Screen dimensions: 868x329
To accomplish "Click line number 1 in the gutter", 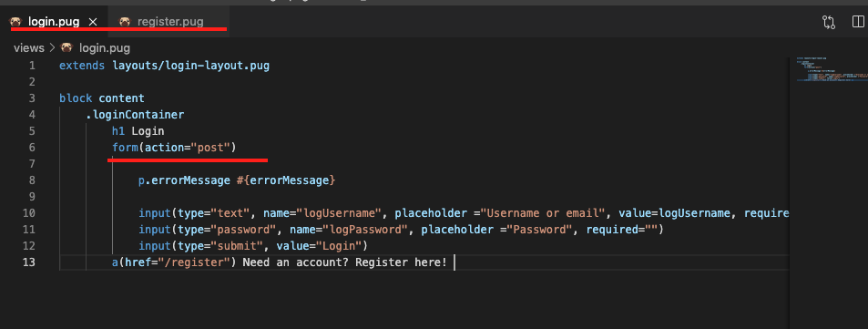I will tap(32, 66).
